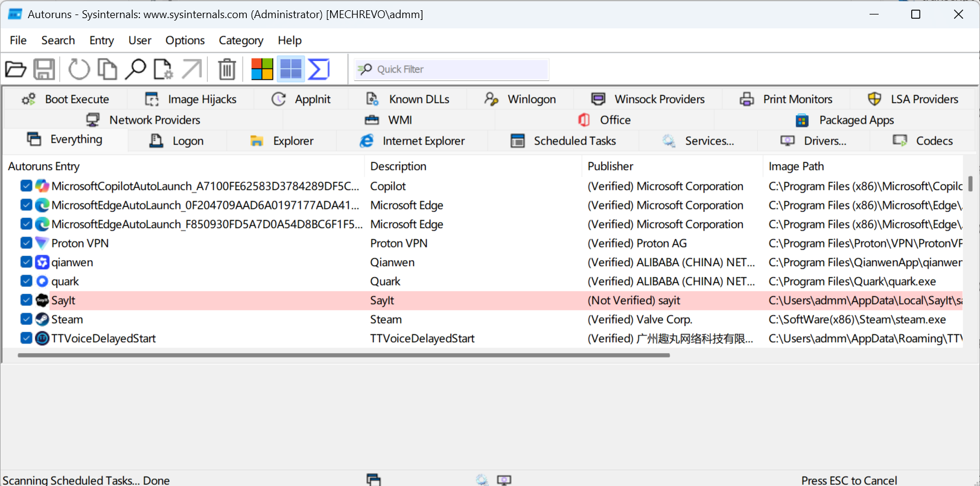Click in the Quick Filter input field

(451, 69)
